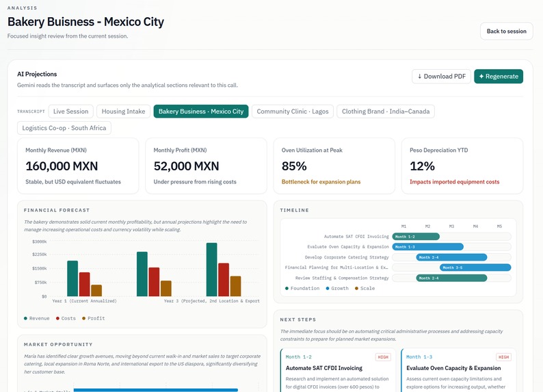Screen dimensions: 543x392
Task: Click the Year 1 Revenue bar
Action: pos(72,278)
